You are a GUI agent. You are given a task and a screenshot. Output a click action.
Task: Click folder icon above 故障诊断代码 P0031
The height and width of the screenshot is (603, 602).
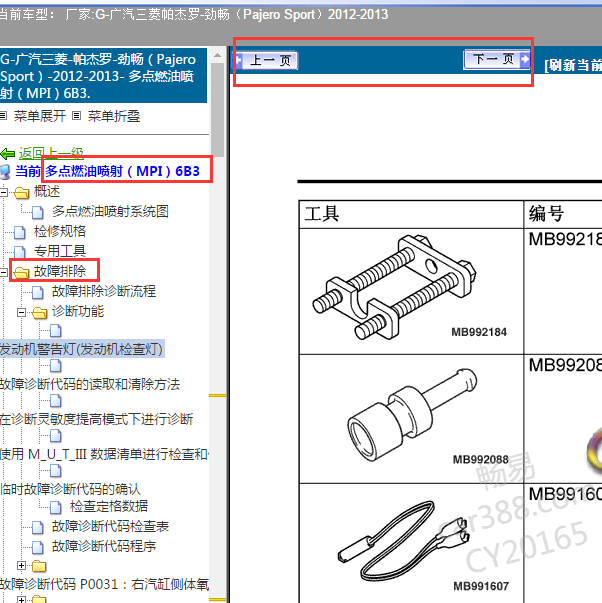pos(39,566)
